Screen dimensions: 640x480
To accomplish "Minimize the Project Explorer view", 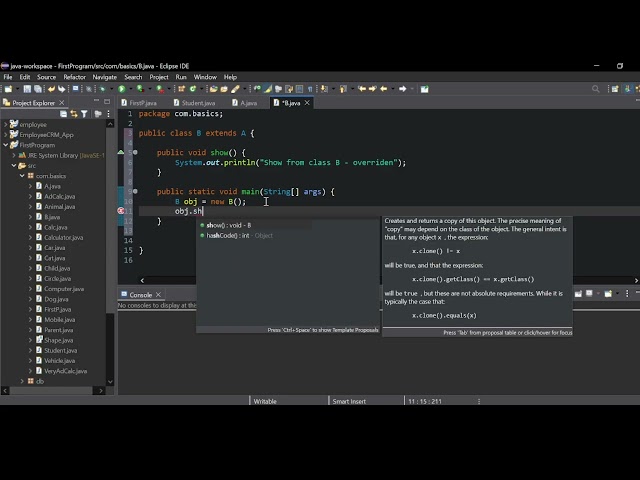I will (x=96, y=101).
